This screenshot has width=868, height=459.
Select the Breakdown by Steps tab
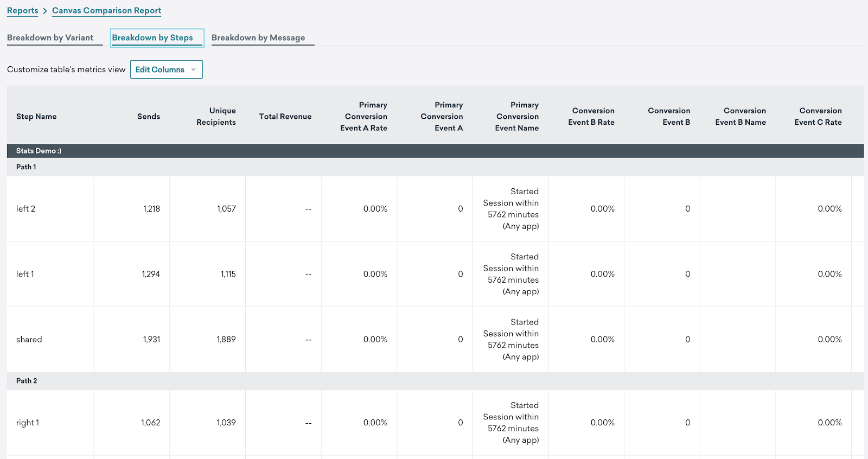coord(152,37)
